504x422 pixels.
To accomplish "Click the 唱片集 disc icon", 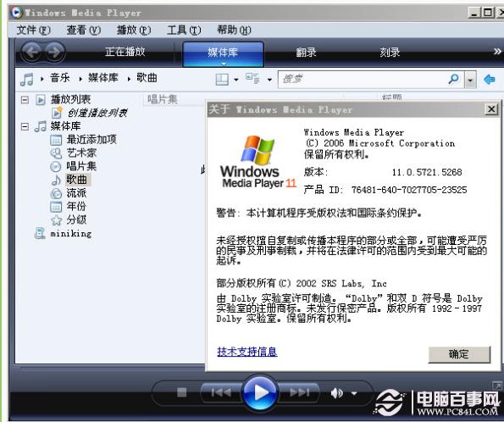I will 56,167.
